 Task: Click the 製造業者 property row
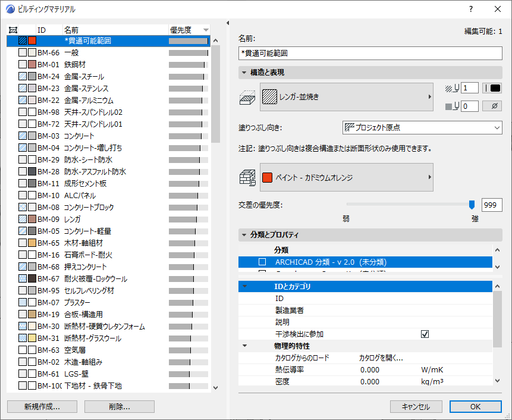point(365,311)
